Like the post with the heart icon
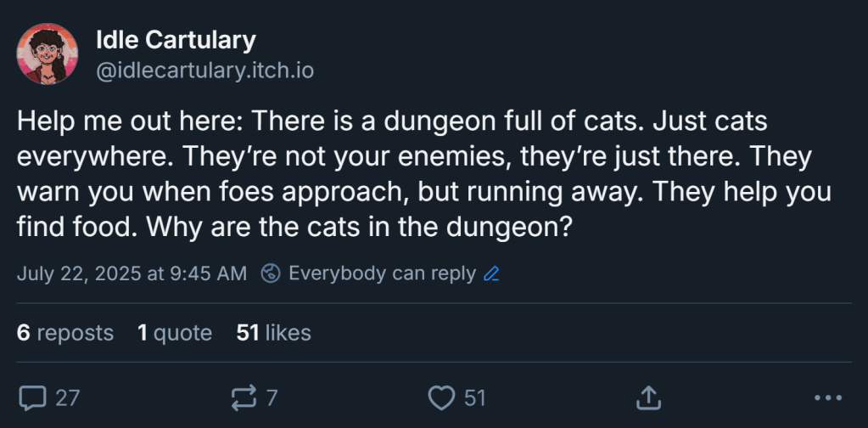868x428 pixels. 440,397
